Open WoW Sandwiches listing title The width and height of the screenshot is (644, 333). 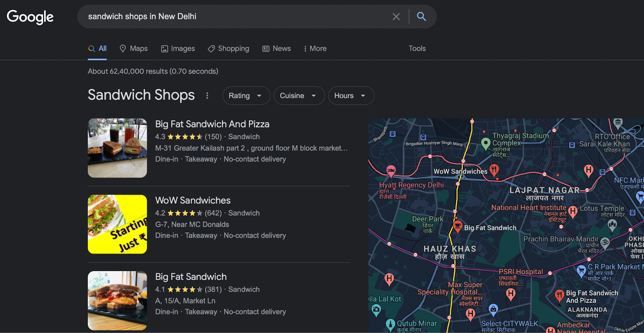193,201
